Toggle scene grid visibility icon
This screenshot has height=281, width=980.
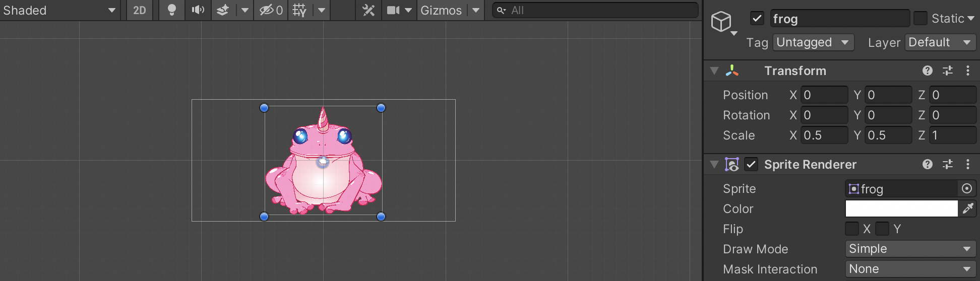(299, 10)
